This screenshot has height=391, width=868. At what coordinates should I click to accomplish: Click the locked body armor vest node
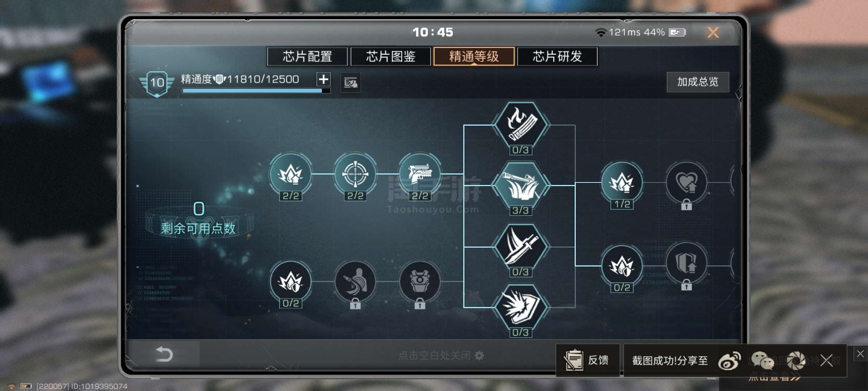(x=420, y=281)
